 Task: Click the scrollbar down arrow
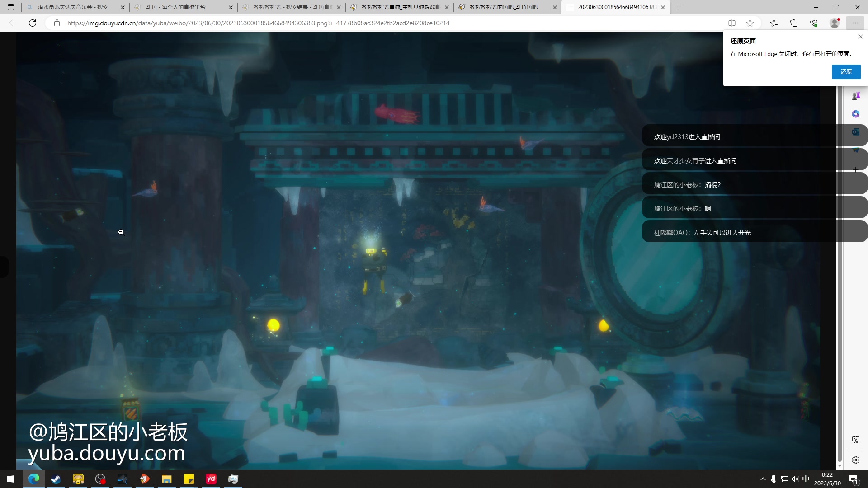(840, 466)
